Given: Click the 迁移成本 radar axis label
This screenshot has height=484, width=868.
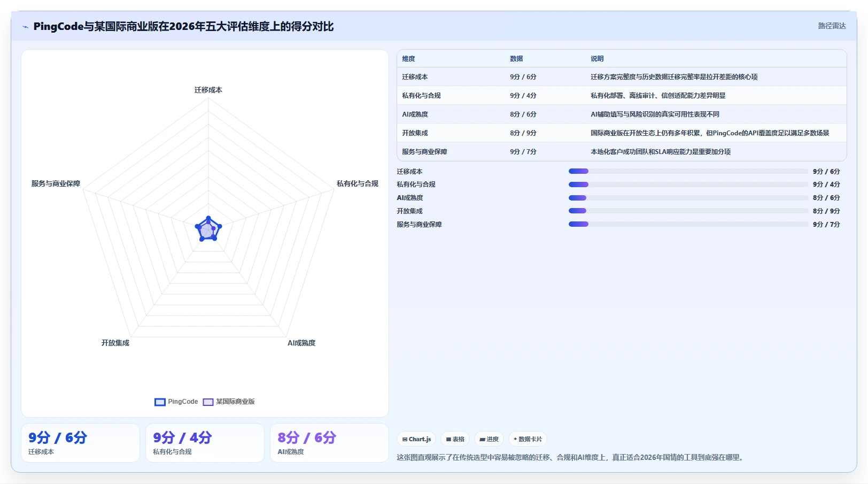Looking at the screenshot, I should coord(208,90).
